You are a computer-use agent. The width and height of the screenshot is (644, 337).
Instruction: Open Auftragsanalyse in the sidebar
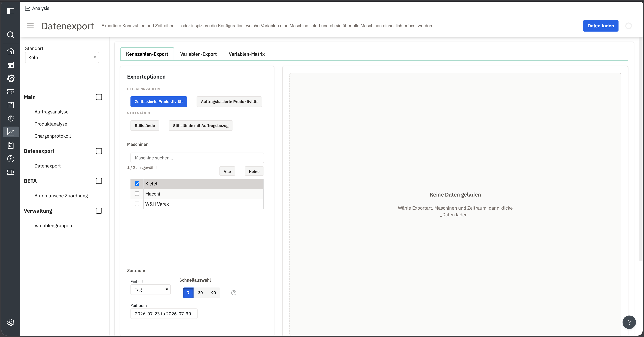pyautogui.click(x=51, y=112)
